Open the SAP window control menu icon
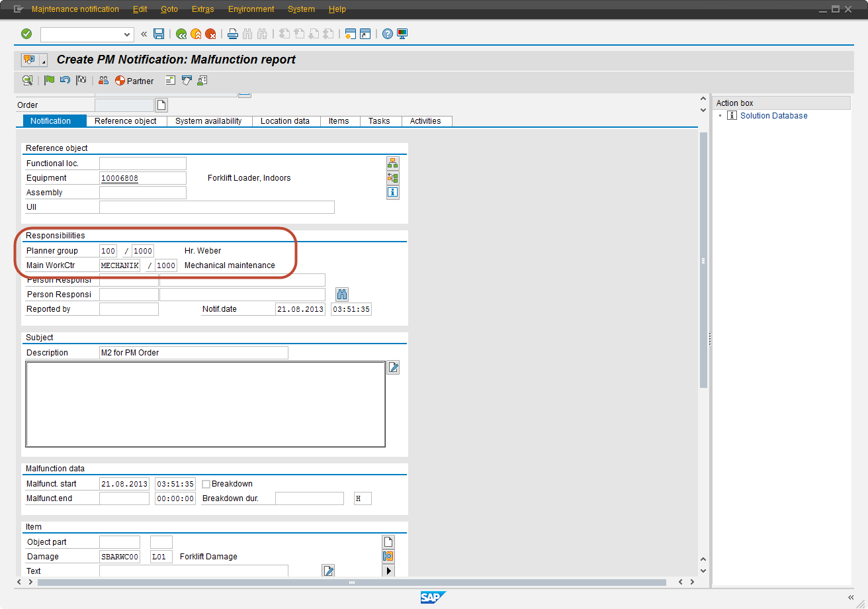The image size is (868, 609). tap(19, 9)
